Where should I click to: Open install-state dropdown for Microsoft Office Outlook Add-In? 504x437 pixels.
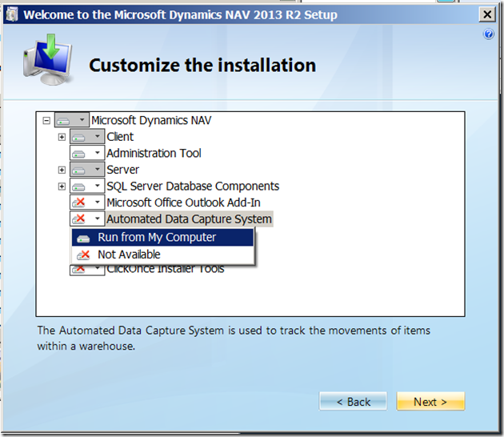coord(87,202)
